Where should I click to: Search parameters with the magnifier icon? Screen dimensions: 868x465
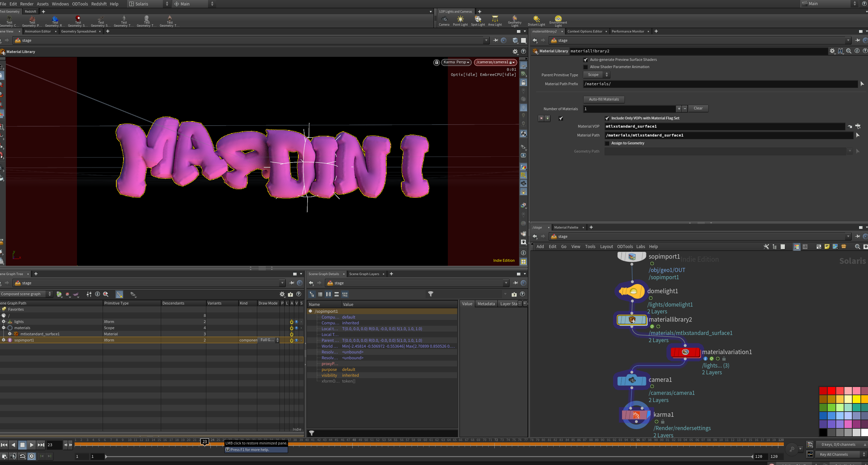849,51
